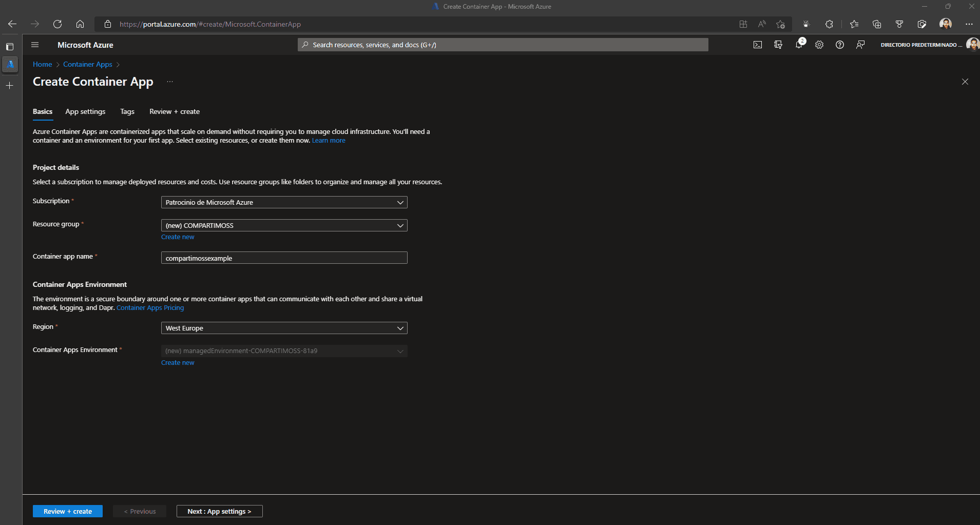Click the DIRECTORIO PREDETERMINADO account label

click(x=921, y=45)
